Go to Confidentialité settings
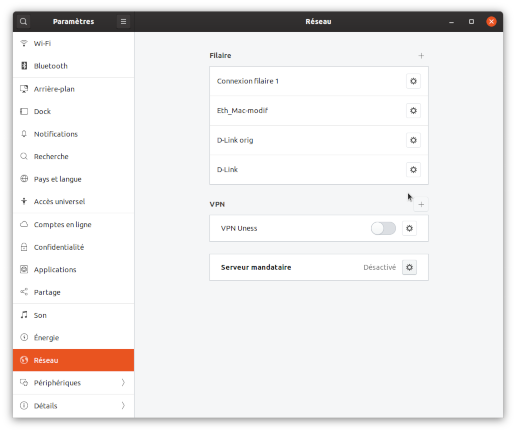Screen dimensions: 516x432 (73, 247)
